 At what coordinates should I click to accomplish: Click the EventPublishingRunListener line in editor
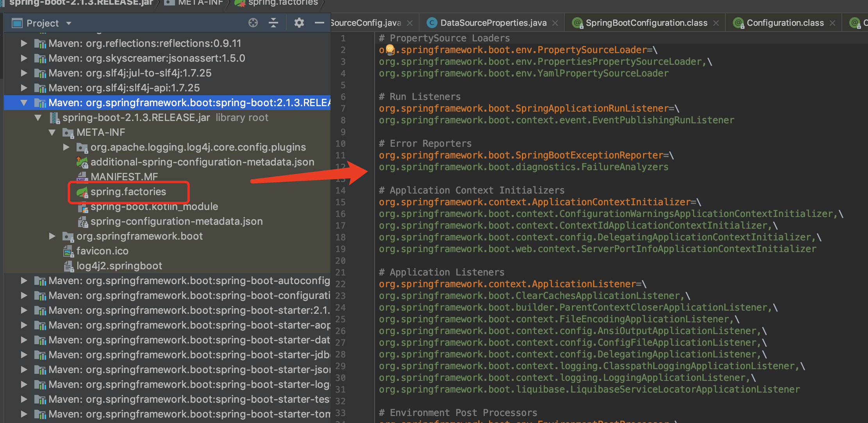tap(557, 120)
